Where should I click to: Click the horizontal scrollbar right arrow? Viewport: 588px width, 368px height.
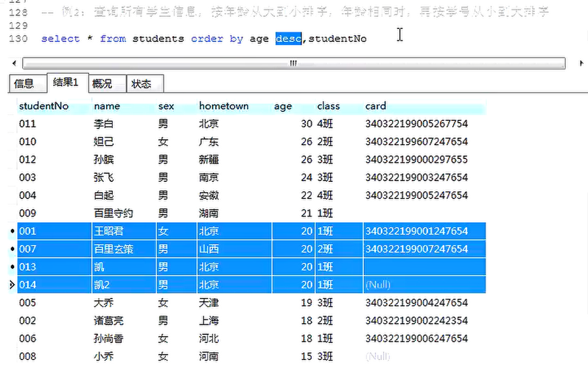[x=581, y=63]
